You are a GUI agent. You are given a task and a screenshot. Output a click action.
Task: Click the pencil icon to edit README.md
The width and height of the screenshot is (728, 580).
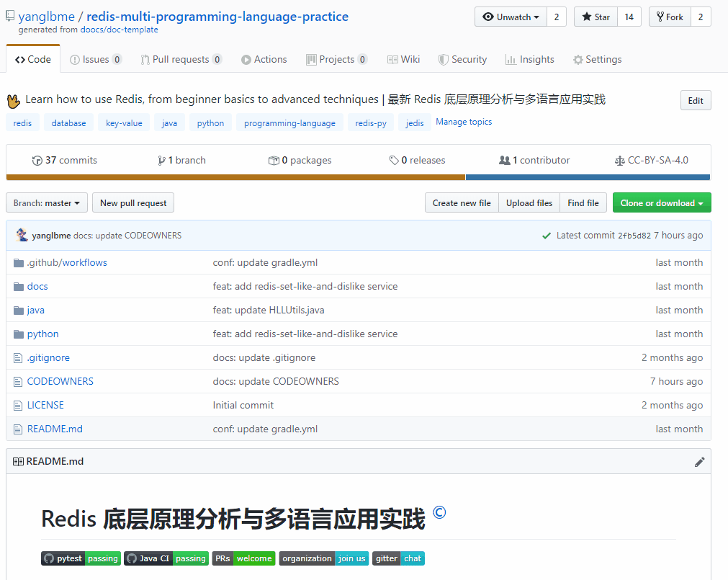tap(699, 462)
